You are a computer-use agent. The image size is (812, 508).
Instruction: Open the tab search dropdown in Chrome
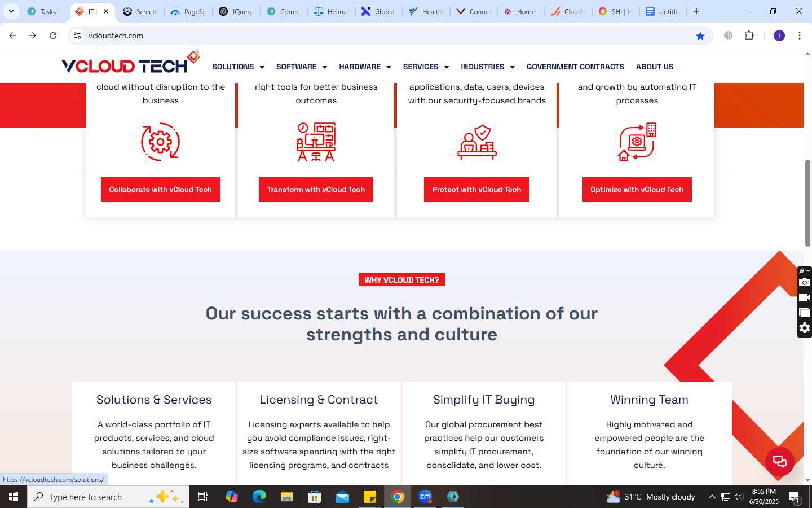pos(11,11)
